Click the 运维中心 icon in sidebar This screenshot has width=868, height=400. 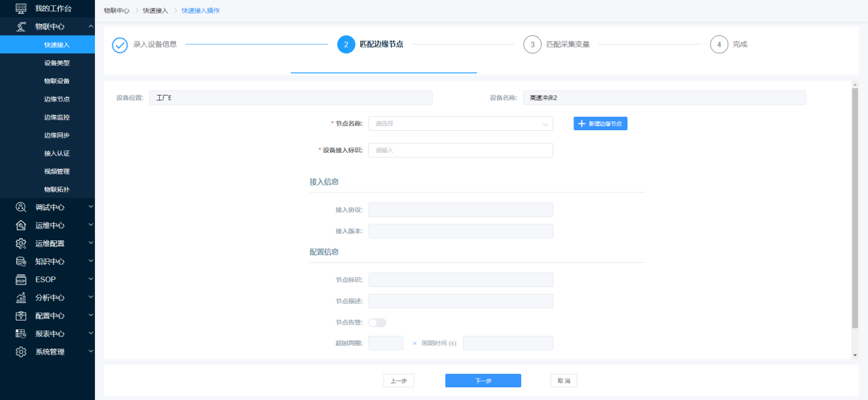pyautogui.click(x=21, y=225)
